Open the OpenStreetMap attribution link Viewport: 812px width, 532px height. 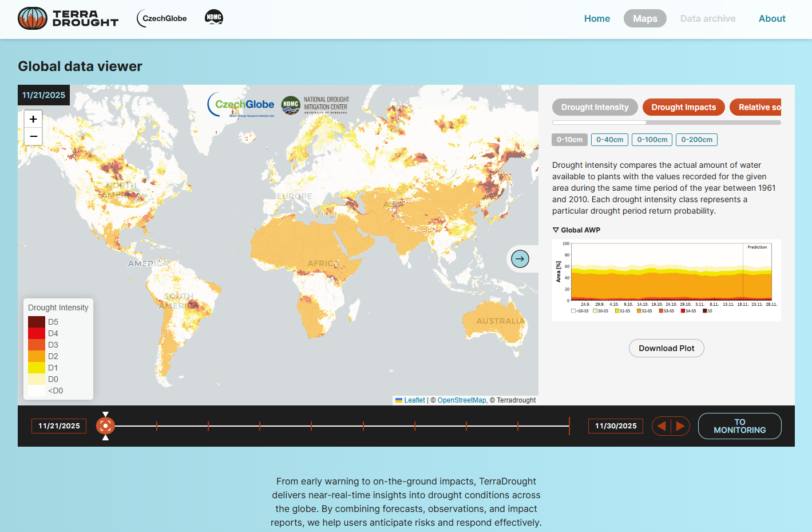coord(461,400)
